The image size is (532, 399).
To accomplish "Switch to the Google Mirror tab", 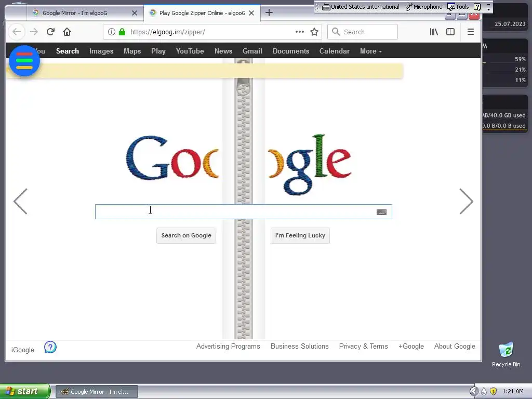I will click(84, 13).
